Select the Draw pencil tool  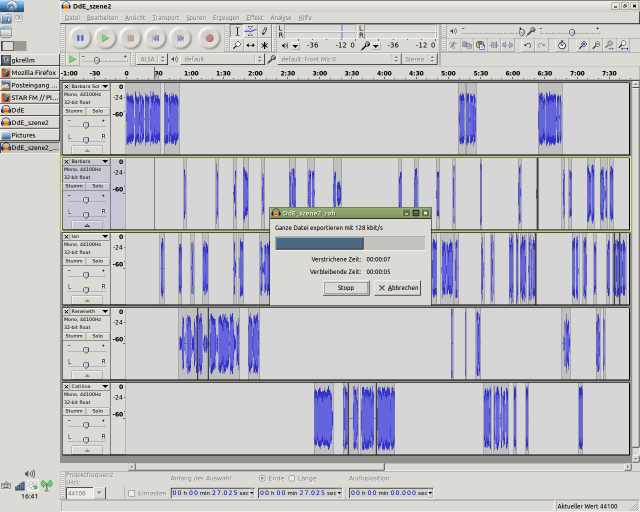264,31
